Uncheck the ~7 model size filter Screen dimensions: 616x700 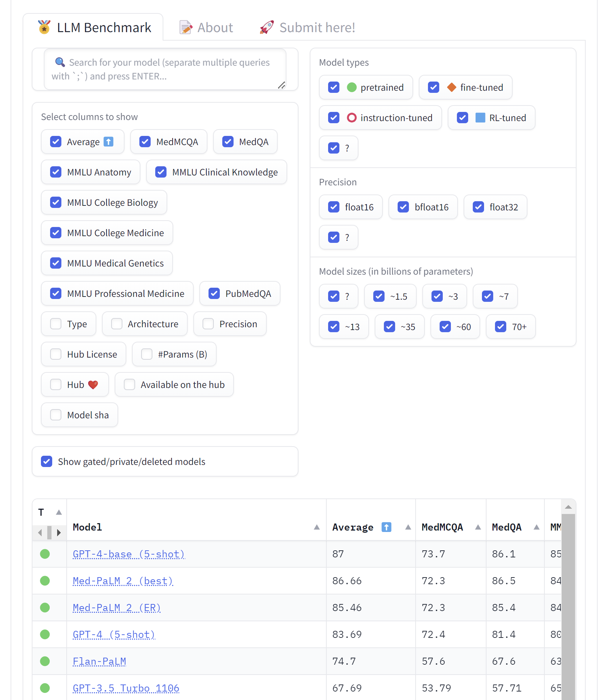(488, 296)
